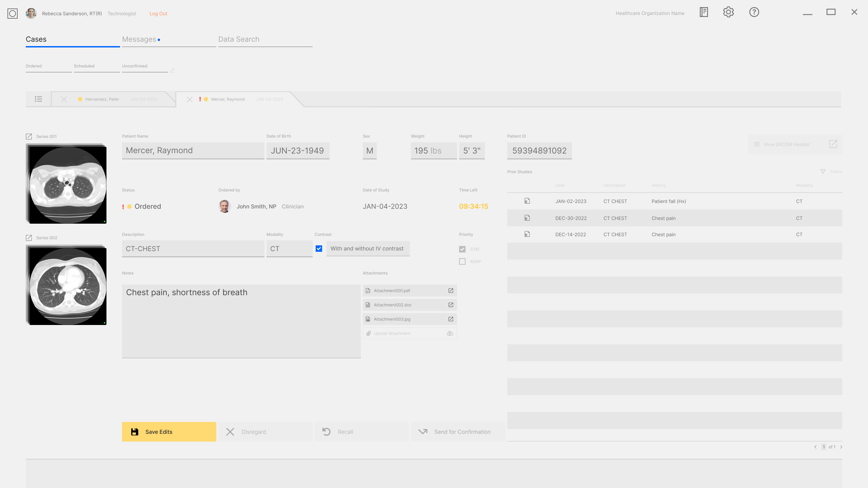Click the Series 001 CT chest thumbnail

click(x=67, y=184)
